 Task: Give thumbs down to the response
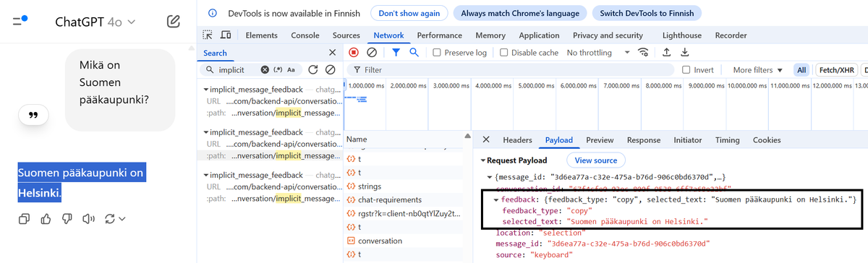(67, 219)
